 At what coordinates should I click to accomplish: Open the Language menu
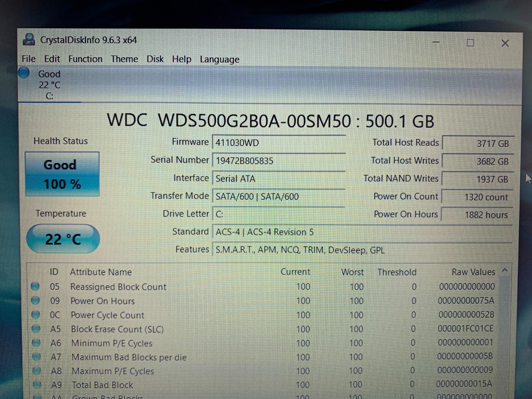(219, 60)
